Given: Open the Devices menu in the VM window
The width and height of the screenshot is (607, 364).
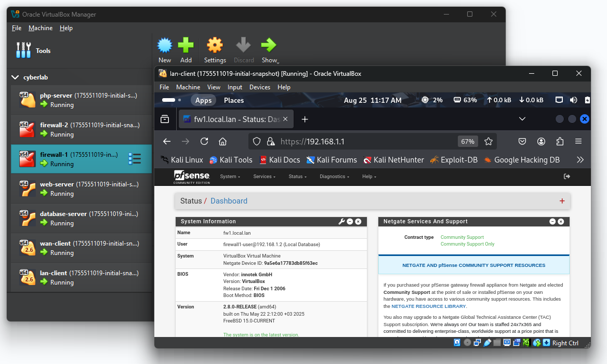Looking at the screenshot, I should pyautogui.click(x=259, y=87).
